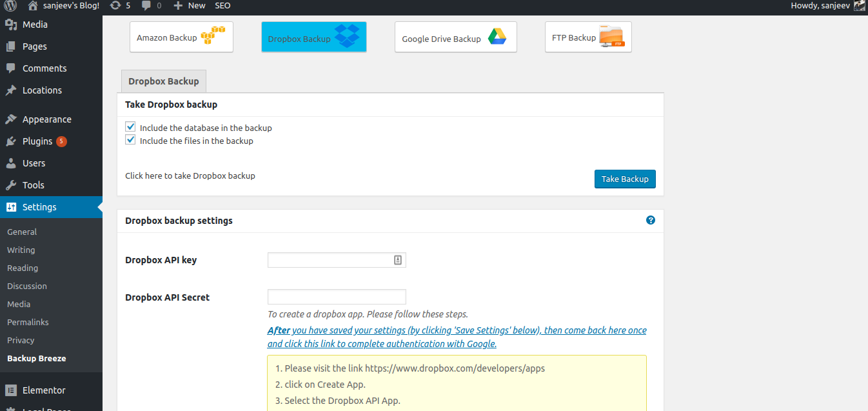Open the comments bubble icon in admin bar
Viewport: 868px width, 411px height.
point(146,6)
